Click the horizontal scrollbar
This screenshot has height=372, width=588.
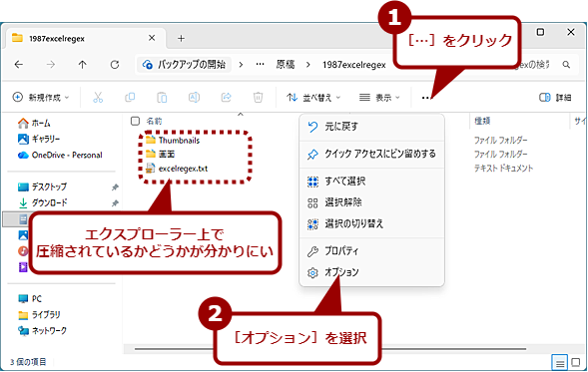tap(330, 349)
